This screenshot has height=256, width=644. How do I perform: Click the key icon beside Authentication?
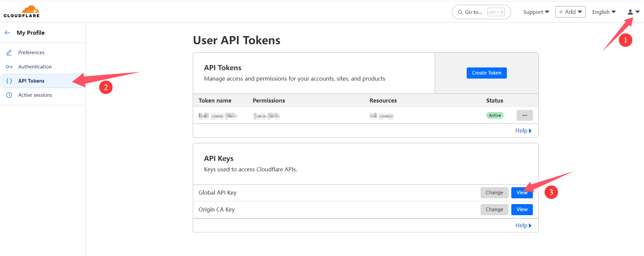click(x=9, y=67)
